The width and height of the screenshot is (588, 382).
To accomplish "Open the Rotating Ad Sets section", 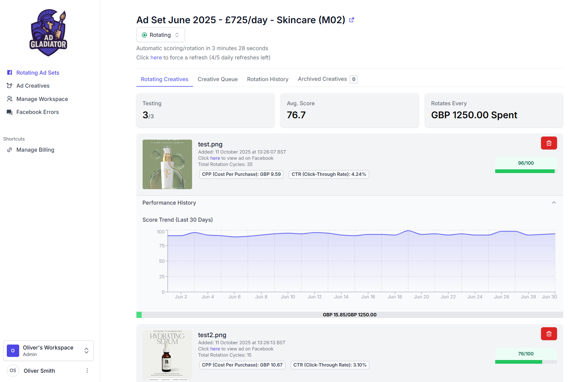I will [37, 72].
